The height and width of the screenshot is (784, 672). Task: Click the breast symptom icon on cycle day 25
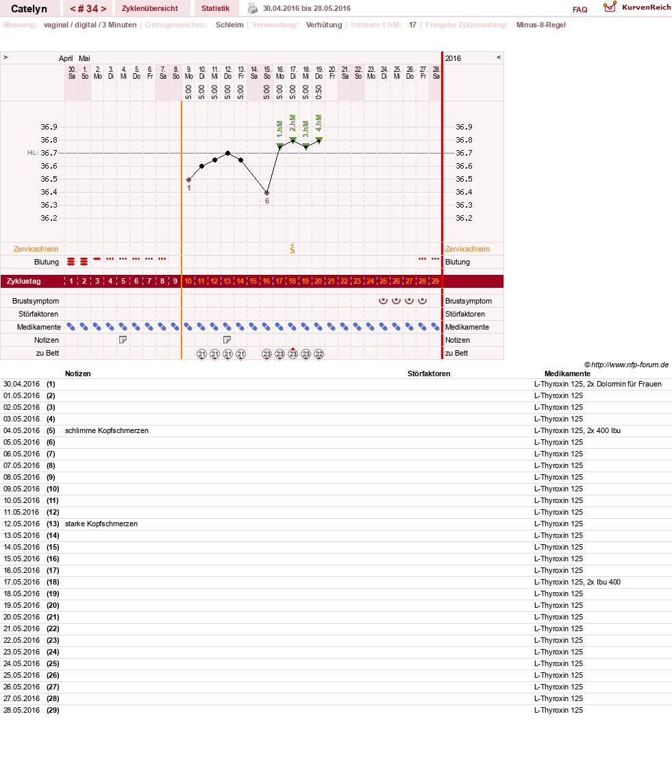coord(383,300)
